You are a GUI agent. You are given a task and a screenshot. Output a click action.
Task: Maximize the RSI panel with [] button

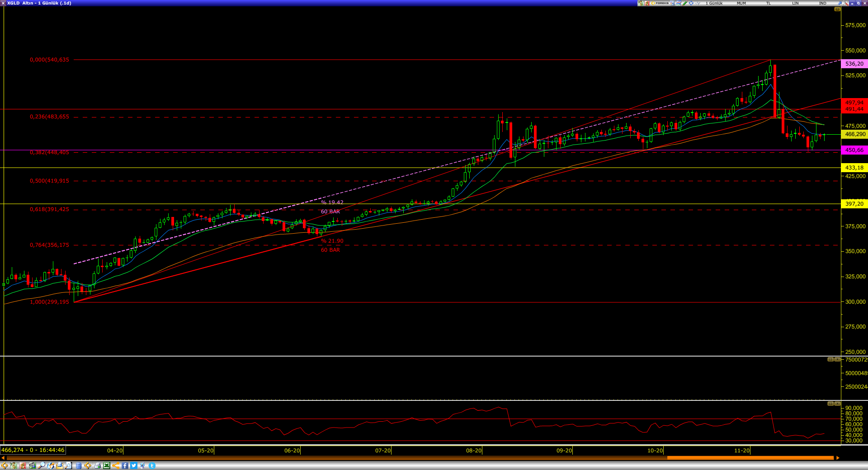[830, 404]
